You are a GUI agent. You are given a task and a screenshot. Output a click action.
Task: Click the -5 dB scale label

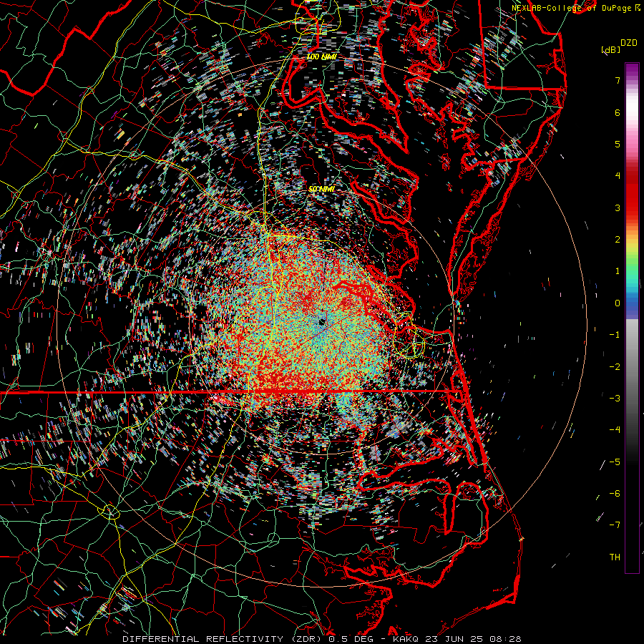(x=615, y=462)
